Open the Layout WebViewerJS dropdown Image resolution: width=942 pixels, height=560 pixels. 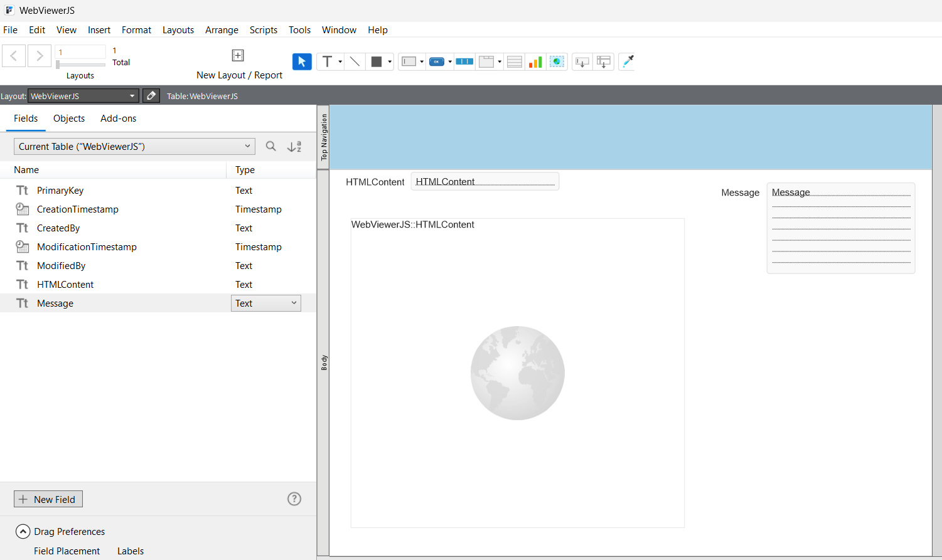click(83, 96)
